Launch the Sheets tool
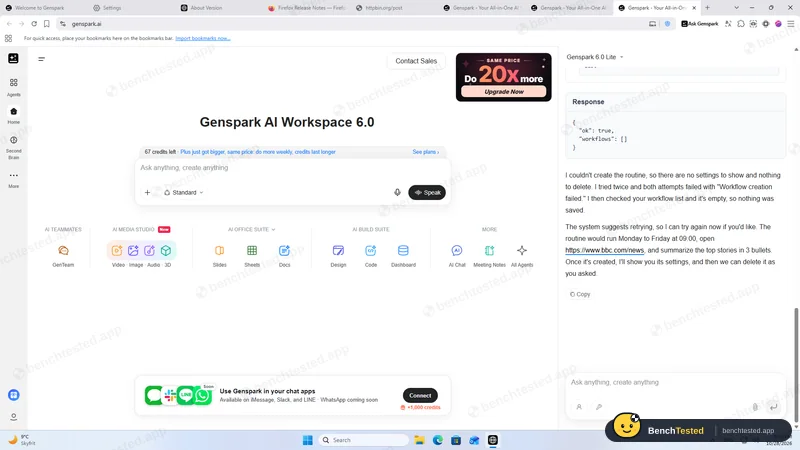The height and width of the screenshot is (450, 800). pyautogui.click(x=252, y=251)
